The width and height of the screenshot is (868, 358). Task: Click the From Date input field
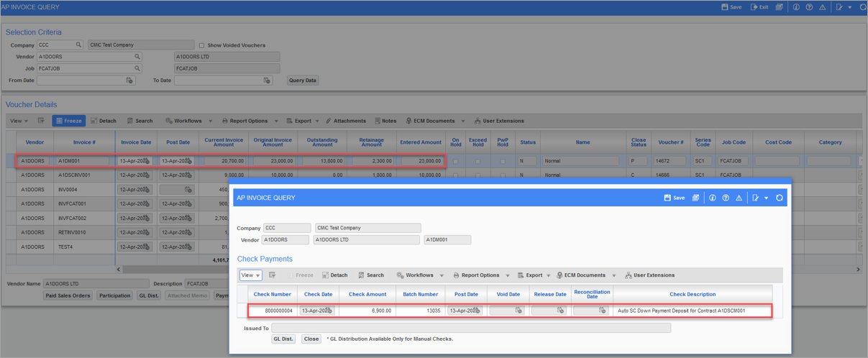pyautogui.click(x=81, y=81)
